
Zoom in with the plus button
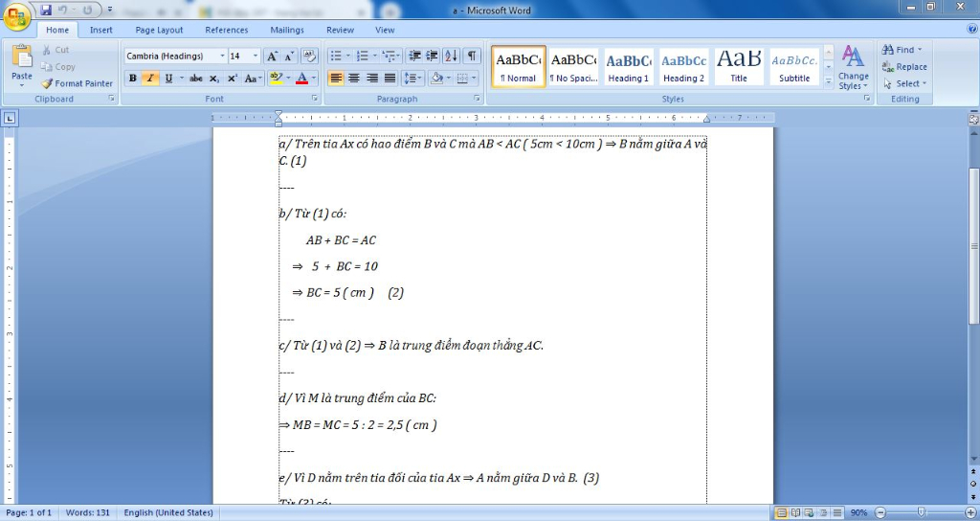[970, 513]
